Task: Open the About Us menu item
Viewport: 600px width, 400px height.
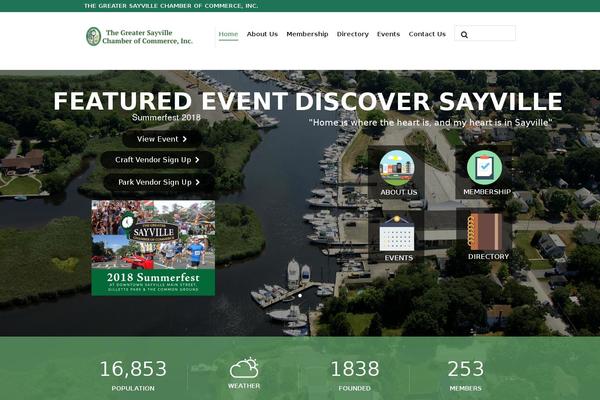Action: [262, 34]
